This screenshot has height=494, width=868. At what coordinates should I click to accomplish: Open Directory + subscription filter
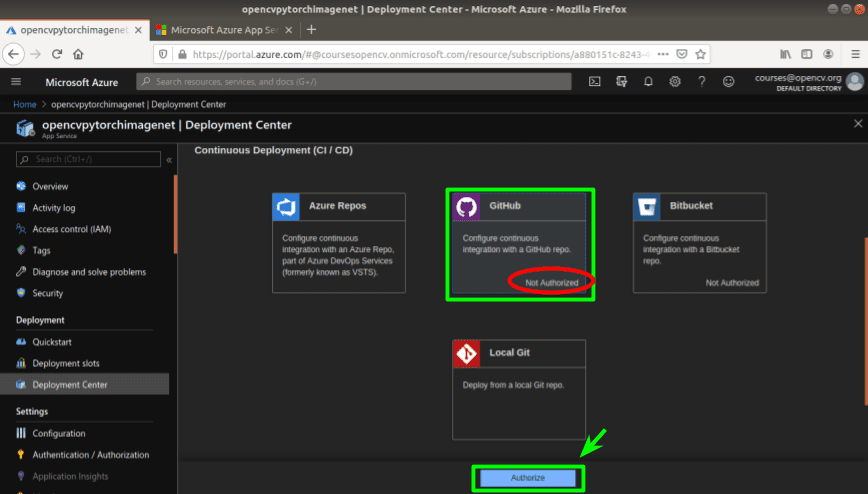click(622, 81)
